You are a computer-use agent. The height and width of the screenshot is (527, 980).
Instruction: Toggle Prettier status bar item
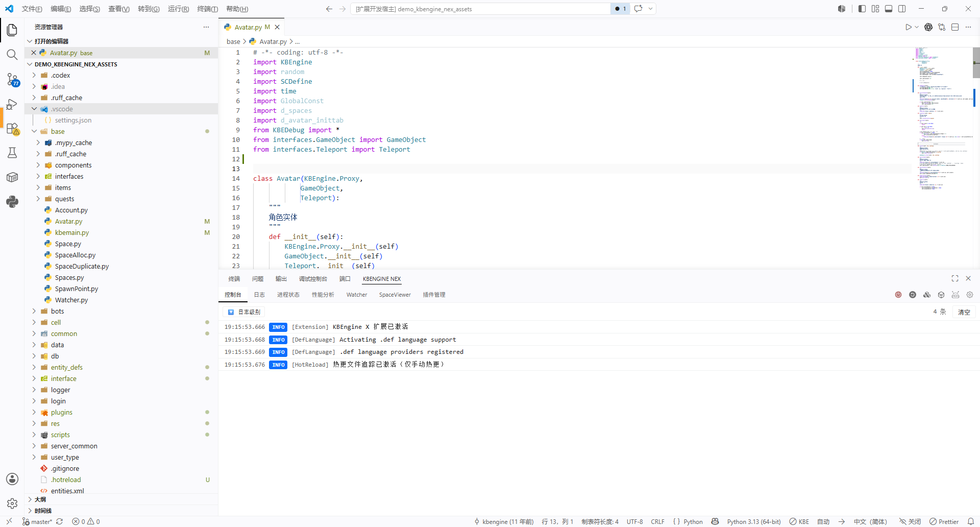click(944, 521)
